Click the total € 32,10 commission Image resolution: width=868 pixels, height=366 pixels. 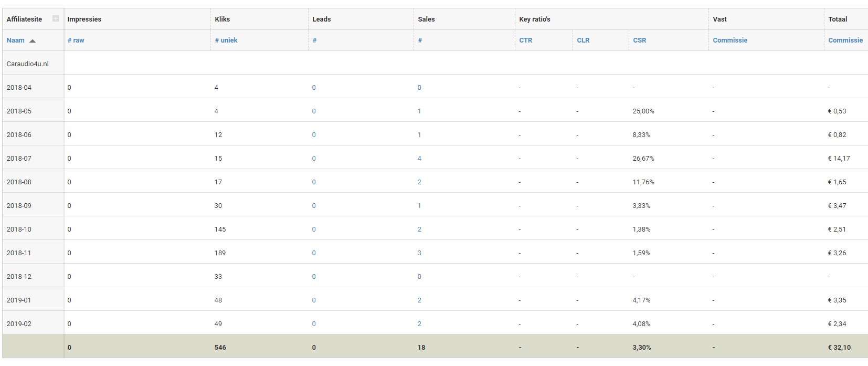(x=839, y=348)
